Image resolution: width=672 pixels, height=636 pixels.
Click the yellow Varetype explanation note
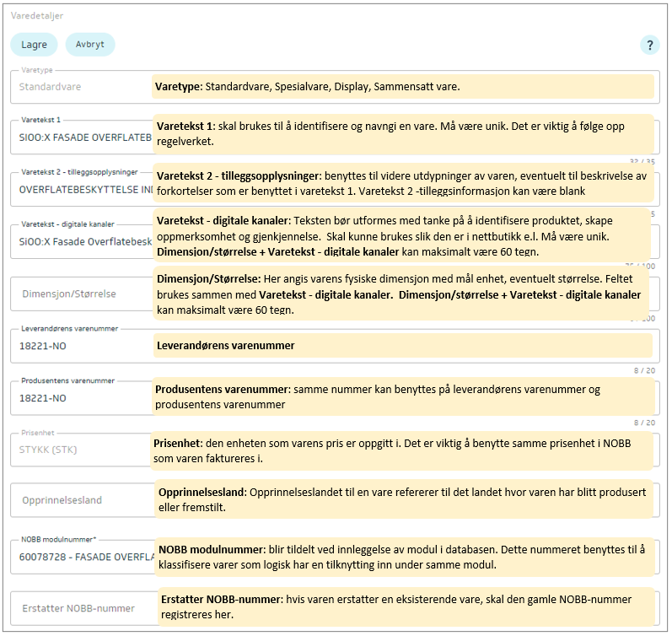pos(403,87)
